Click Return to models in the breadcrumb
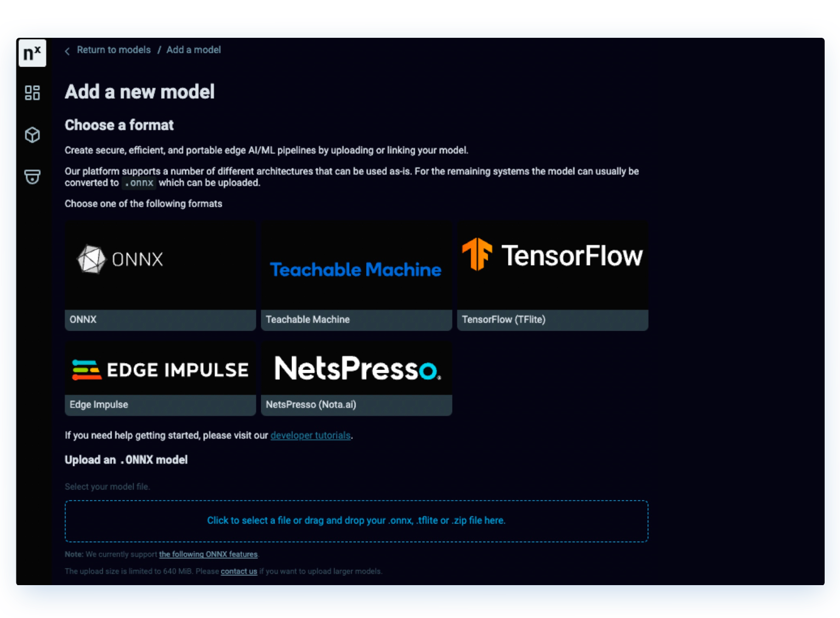 [x=113, y=49]
